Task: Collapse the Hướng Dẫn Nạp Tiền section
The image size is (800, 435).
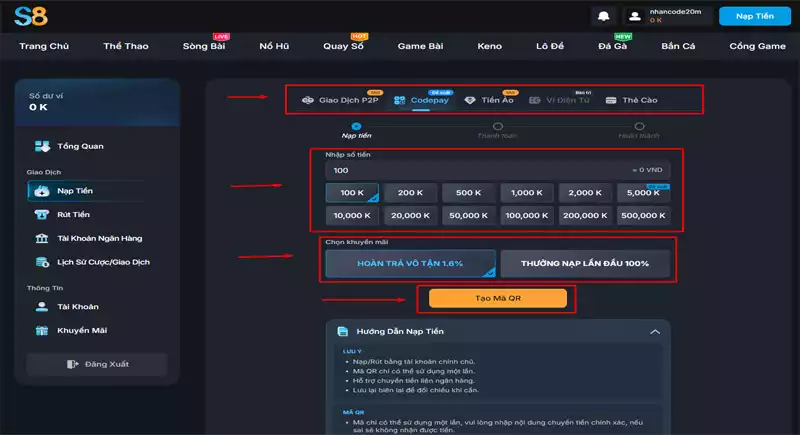Action: pos(655,332)
